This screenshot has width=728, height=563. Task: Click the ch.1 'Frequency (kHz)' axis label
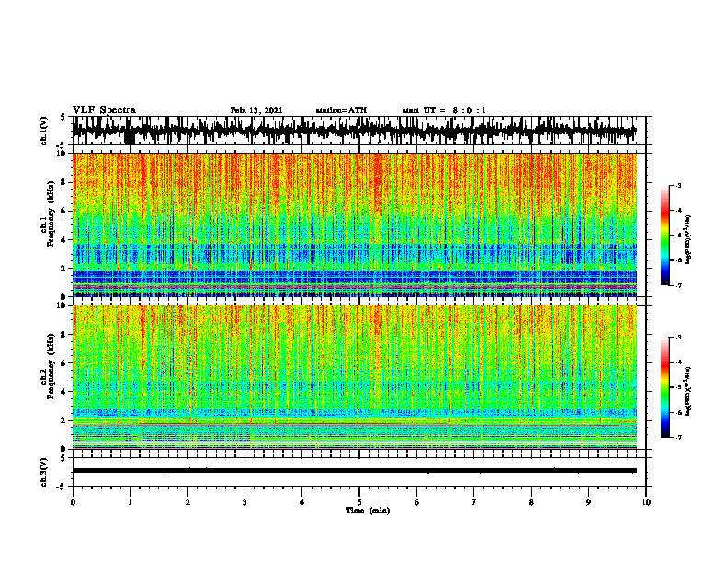51,213
